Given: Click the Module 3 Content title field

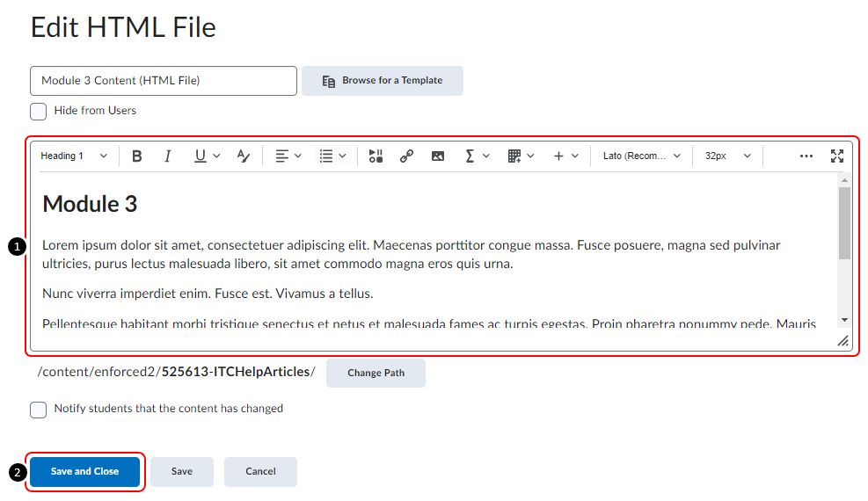Looking at the screenshot, I should [163, 81].
